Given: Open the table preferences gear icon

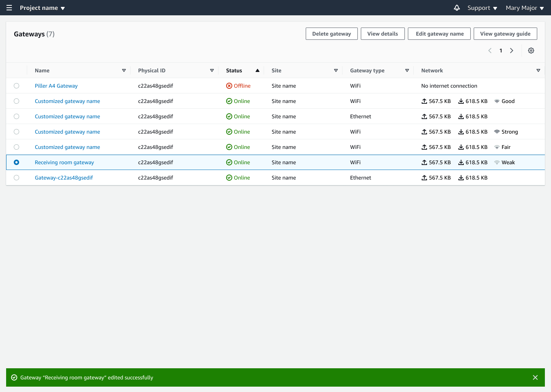Looking at the screenshot, I should 531,50.
